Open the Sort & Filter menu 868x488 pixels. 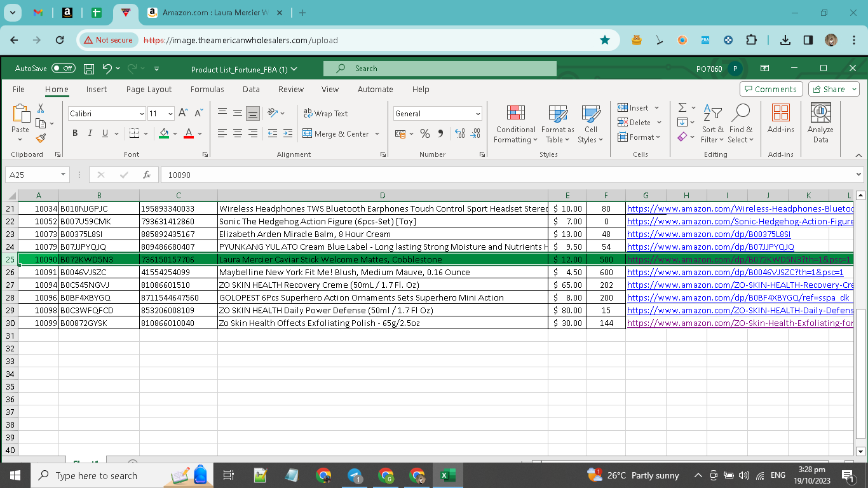pyautogui.click(x=712, y=125)
